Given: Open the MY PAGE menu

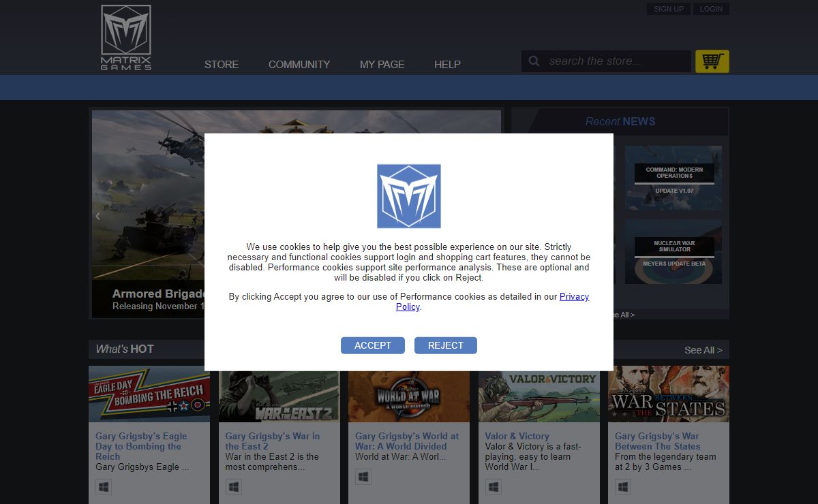Looking at the screenshot, I should click(382, 64).
